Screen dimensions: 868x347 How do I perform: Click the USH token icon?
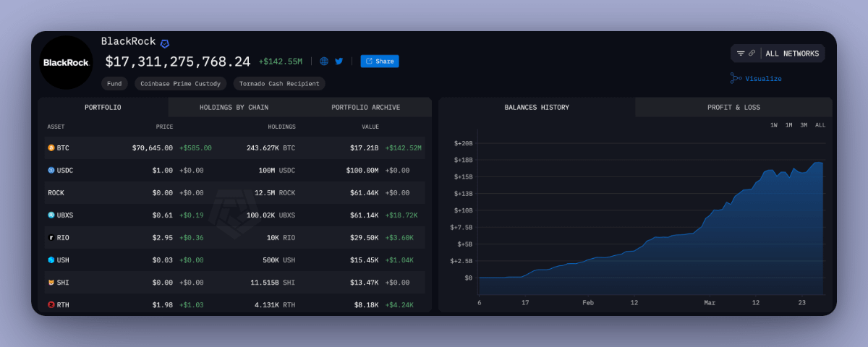[x=51, y=260]
